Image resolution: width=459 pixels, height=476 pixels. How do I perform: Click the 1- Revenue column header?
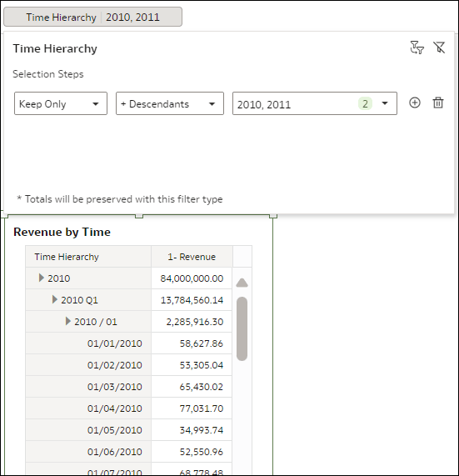click(x=192, y=257)
